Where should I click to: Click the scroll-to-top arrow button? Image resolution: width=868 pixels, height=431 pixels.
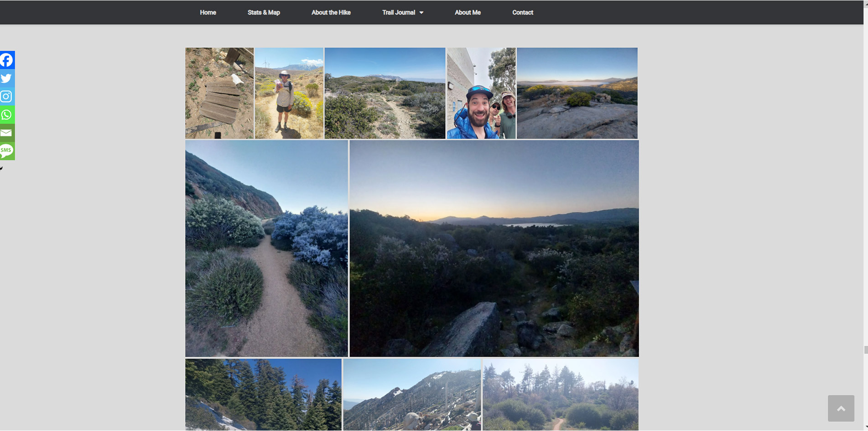pyautogui.click(x=841, y=408)
